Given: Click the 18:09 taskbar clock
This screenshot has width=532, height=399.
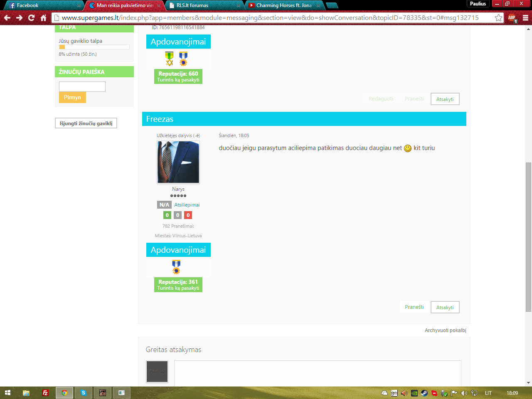Looking at the screenshot, I should pos(512,393).
